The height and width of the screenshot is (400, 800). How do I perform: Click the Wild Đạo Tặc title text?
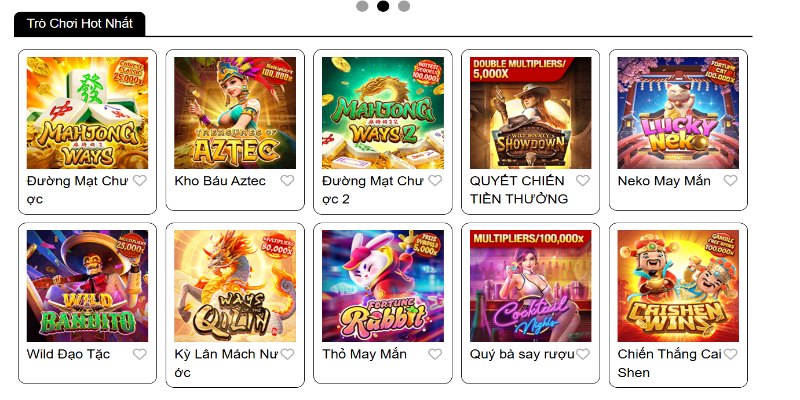69,354
